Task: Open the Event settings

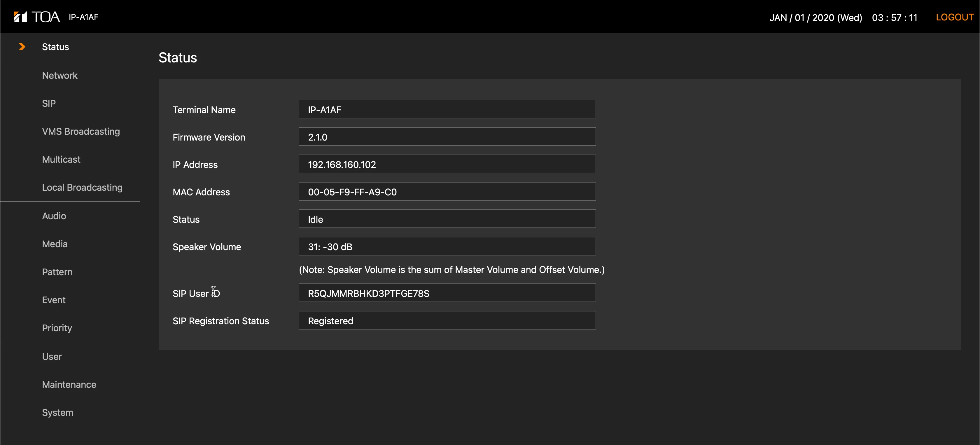Action: click(54, 300)
